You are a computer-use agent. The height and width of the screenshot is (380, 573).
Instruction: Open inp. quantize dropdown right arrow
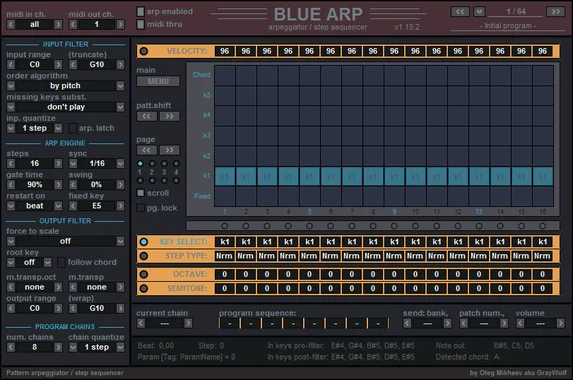pos(58,128)
